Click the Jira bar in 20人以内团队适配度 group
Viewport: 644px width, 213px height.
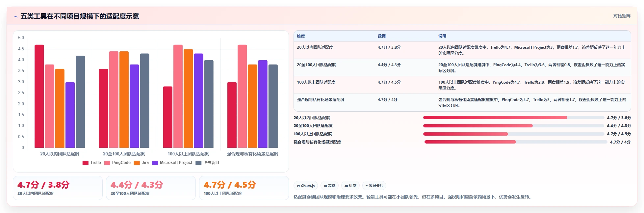click(60, 108)
